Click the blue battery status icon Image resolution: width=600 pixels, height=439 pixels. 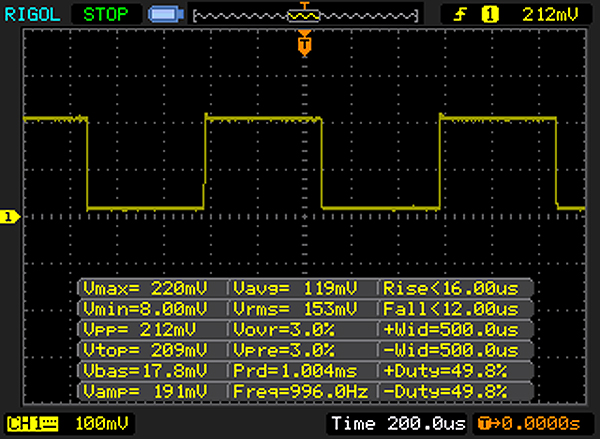click(166, 15)
